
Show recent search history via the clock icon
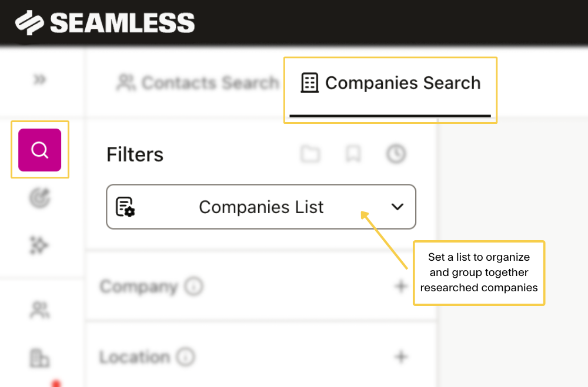[x=396, y=154]
